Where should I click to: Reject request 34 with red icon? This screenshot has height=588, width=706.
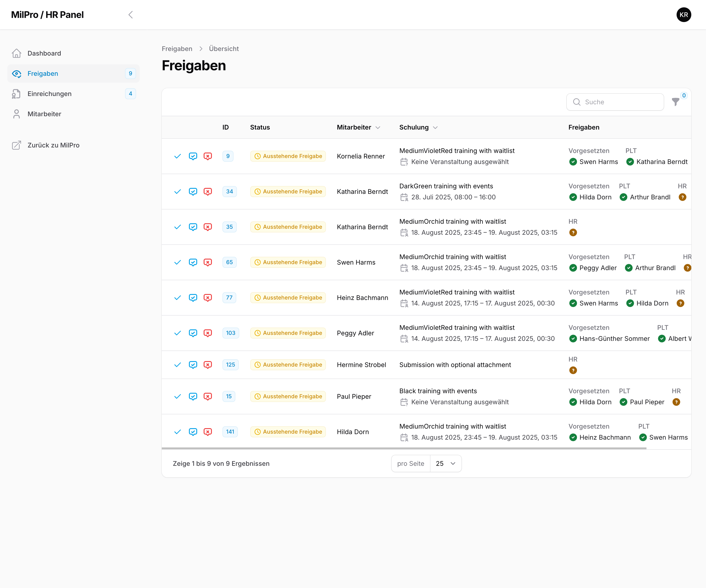208,192
